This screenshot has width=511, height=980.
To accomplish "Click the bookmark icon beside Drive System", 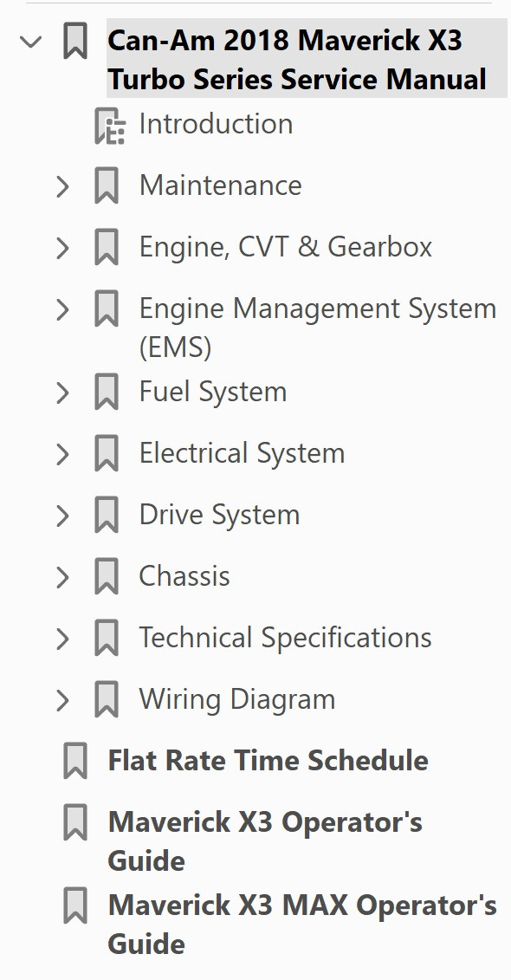I will (x=107, y=515).
